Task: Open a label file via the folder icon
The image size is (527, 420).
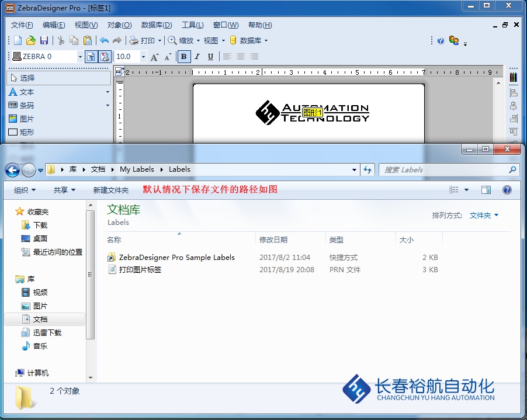Action: [x=30, y=41]
